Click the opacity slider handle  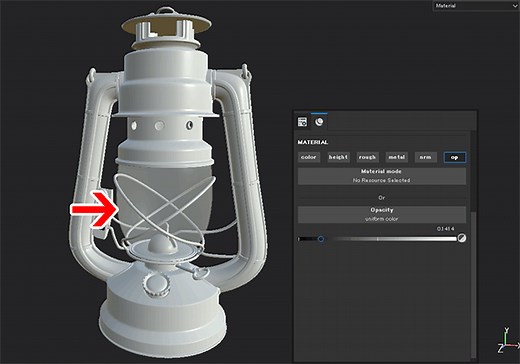321,239
